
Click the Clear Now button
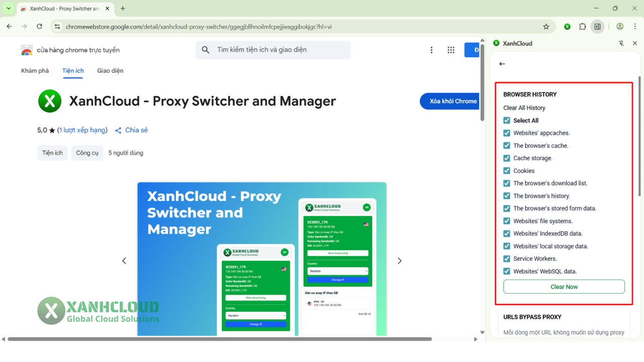click(564, 287)
